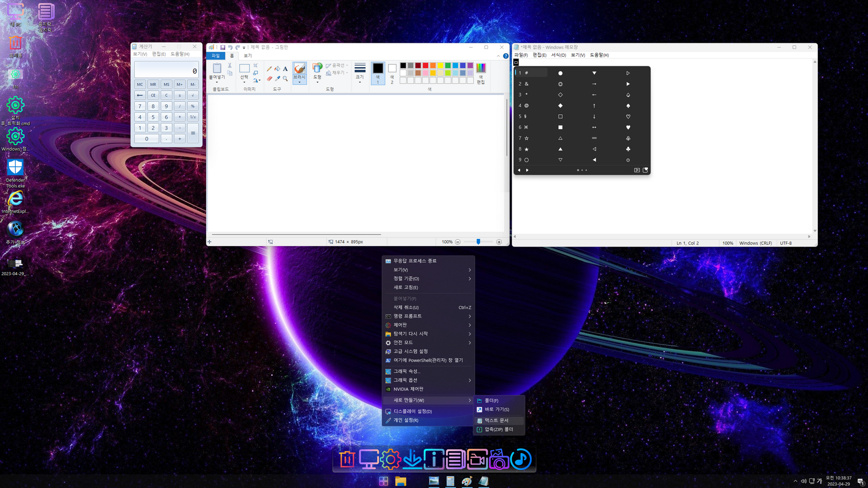
Task: Open the Edit menu in Calculator
Action: pos(159,54)
